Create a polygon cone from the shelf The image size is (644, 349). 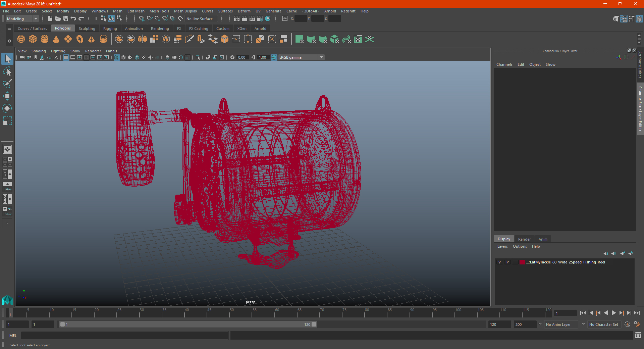[x=56, y=39]
